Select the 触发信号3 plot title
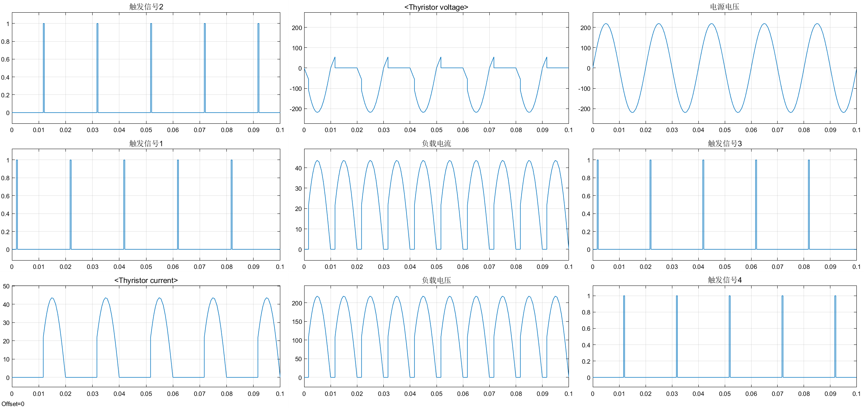The image size is (868, 410). 724,144
